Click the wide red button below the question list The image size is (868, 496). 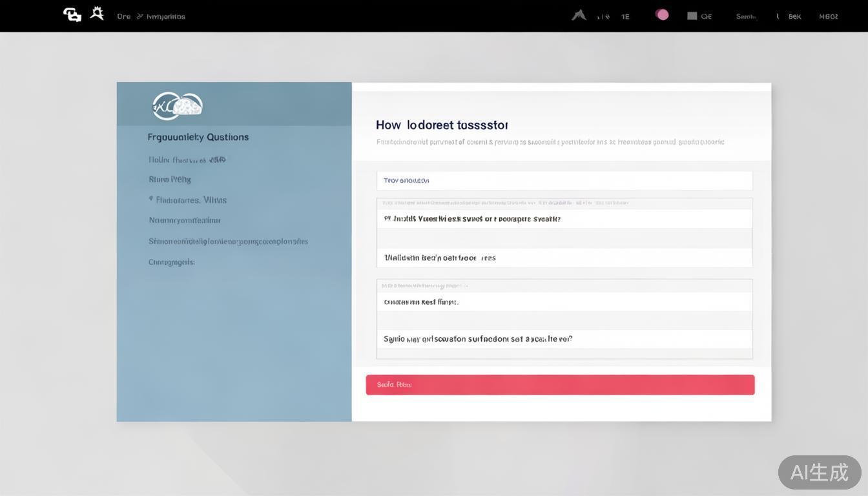(560, 385)
